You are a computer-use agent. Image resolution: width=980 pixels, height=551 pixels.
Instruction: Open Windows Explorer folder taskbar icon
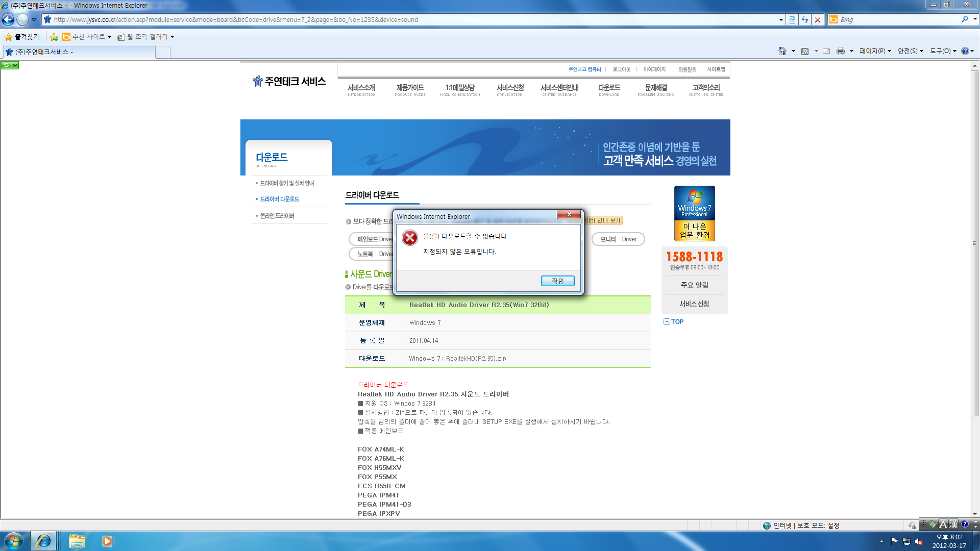(x=77, y=541)
